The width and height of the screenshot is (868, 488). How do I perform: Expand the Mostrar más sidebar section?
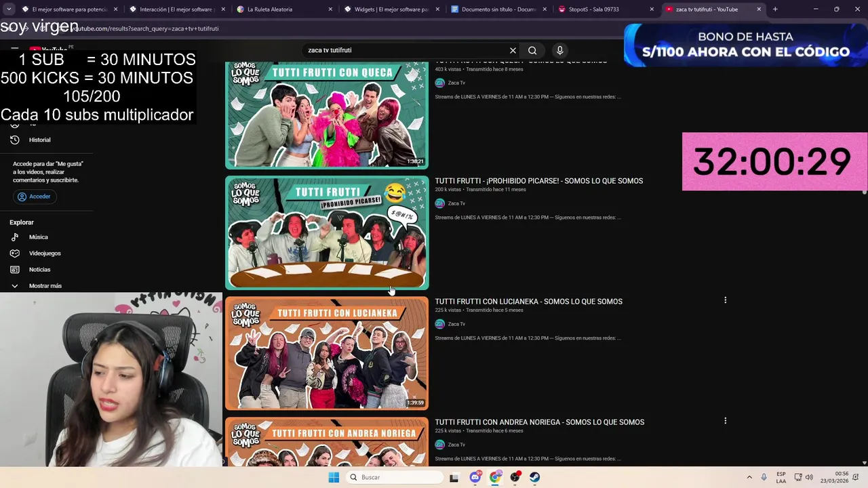[45, 286]
